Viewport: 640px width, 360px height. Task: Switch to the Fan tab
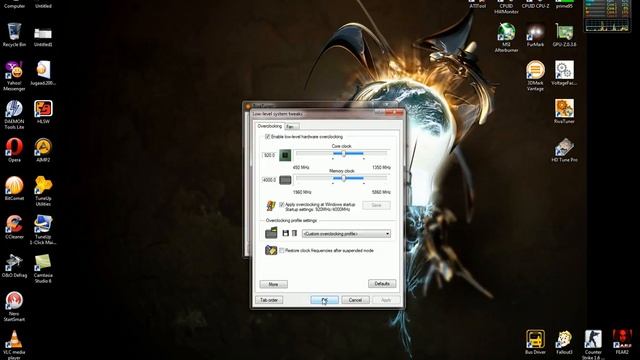click(291, 127)
